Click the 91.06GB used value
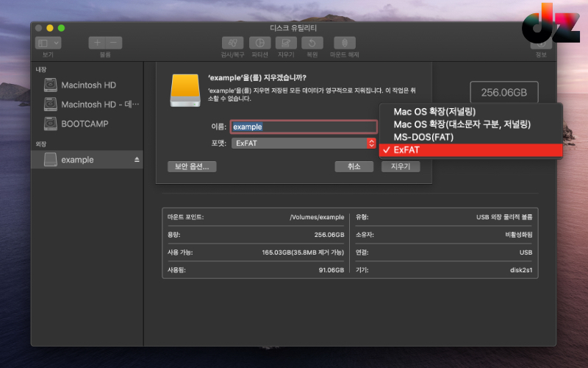588x368 pixels. [331, 270]
